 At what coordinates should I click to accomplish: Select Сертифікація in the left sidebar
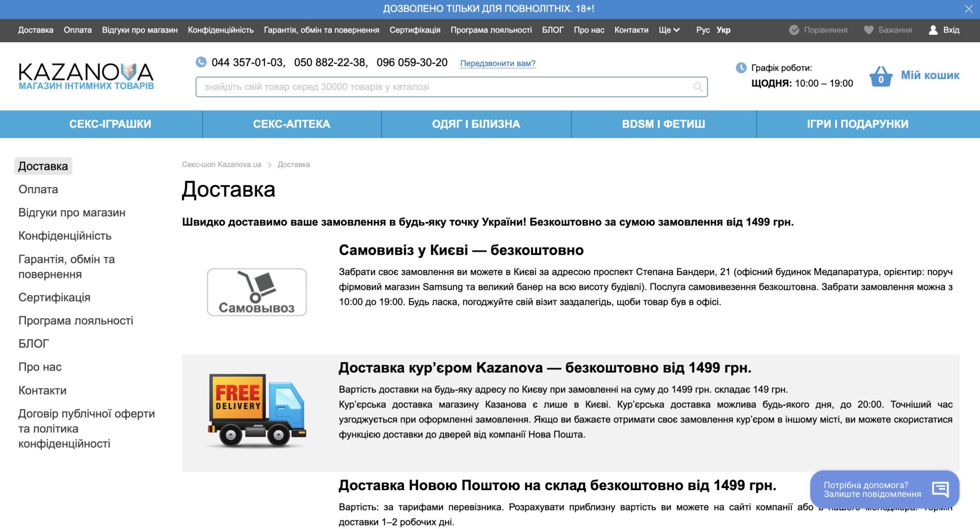[x=54, y=297]
